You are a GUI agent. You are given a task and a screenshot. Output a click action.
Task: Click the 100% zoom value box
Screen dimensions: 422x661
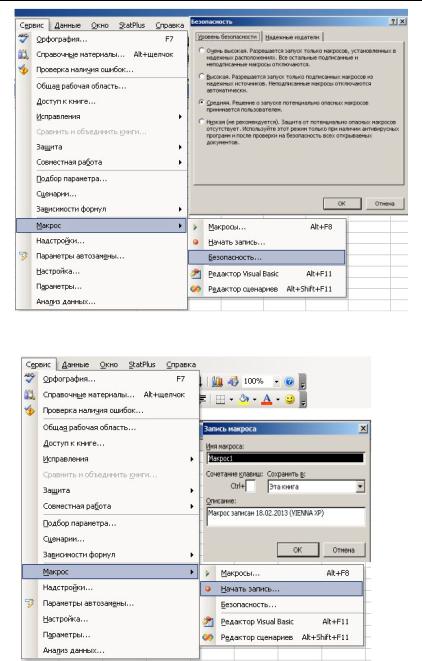(x=256, y=382)
